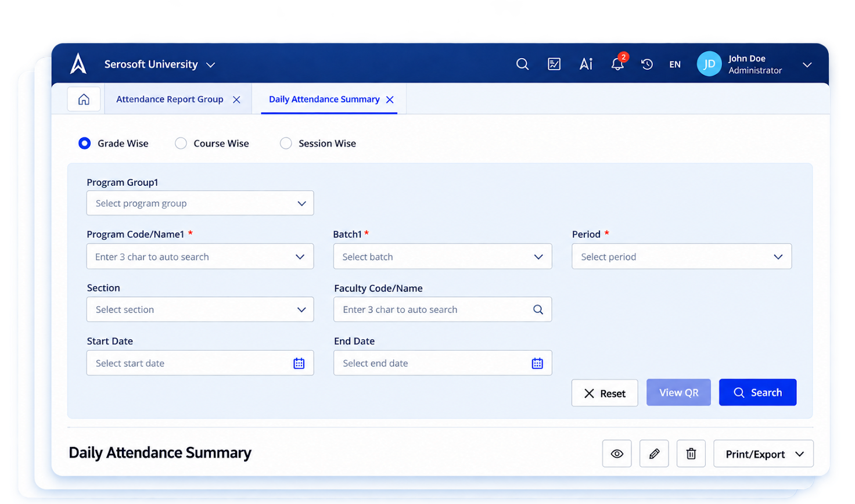
Task: Open the Select batch dropdown
Action: click(x=443, y=257)
